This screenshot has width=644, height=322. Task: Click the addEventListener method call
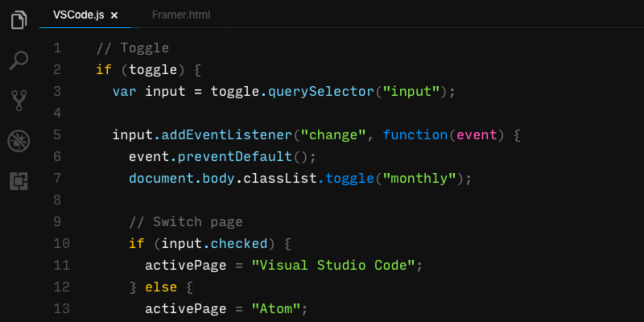point(225,135)
